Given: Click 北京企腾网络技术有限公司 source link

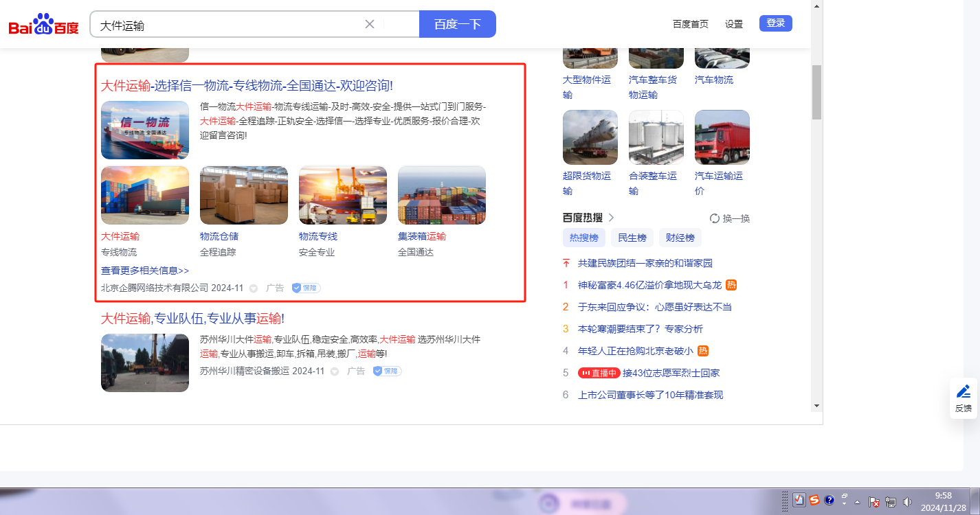Looking at the screenshot, I should pyautogui.click(x=155, y=288).
